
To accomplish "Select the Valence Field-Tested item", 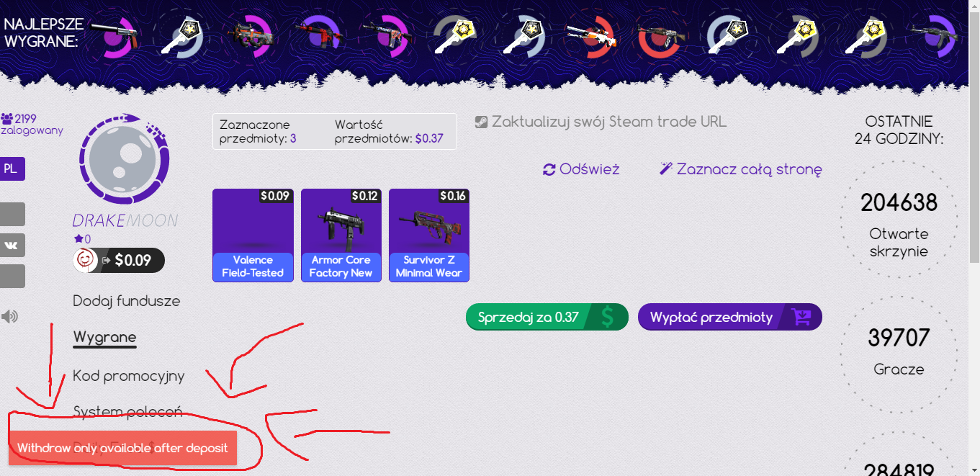I will pyautogui.click(x=253, y=235).
